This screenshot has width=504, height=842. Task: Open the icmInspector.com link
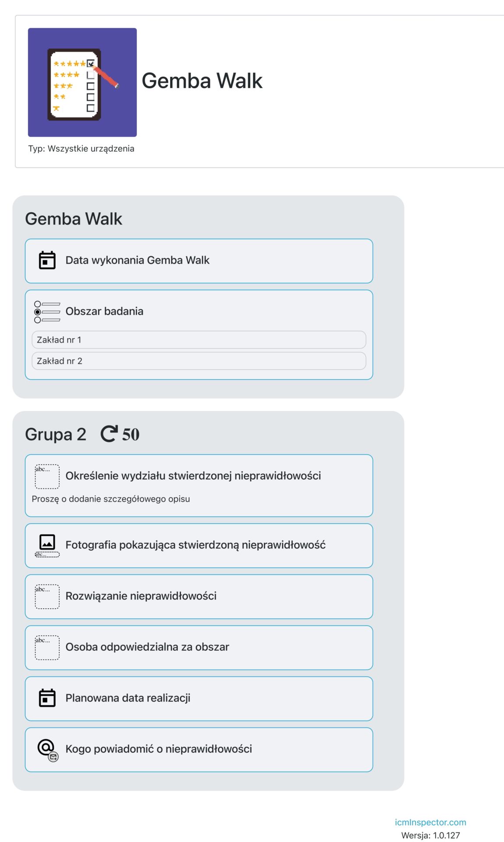[x=430, y=822]
